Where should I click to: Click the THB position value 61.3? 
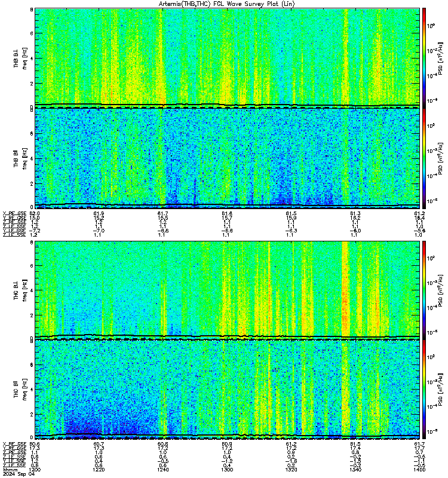coord(355,213)
